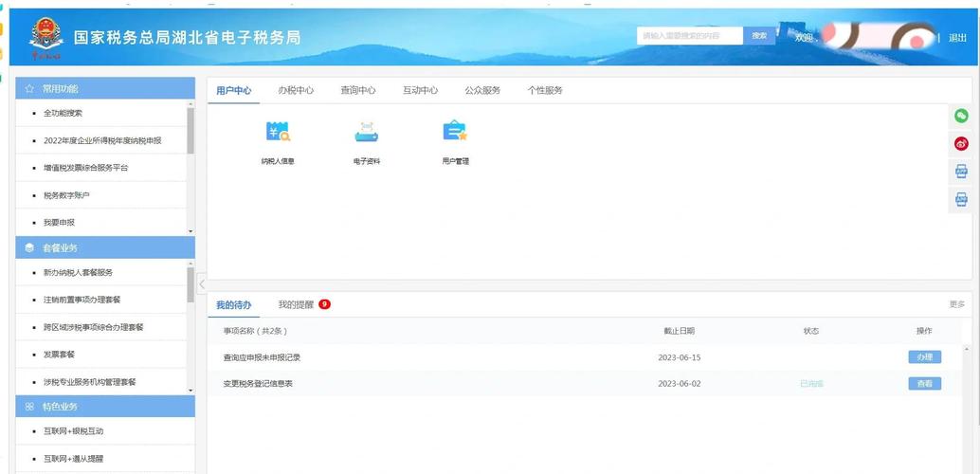Click 办理 for 查询应申报未申报记录
Viewport: 980px width, 474px height.
pyautogui.click(x=924, y=357)
